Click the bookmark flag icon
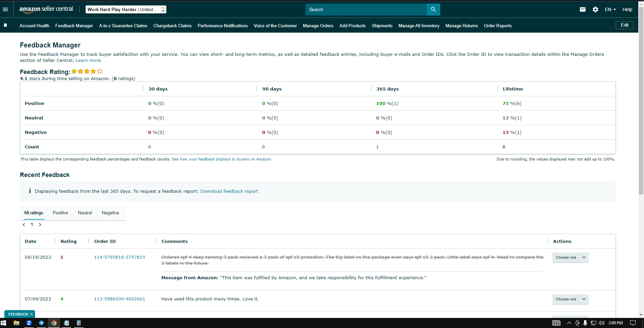Viewport: 644px width, 328px height. [x=5, y=25]
